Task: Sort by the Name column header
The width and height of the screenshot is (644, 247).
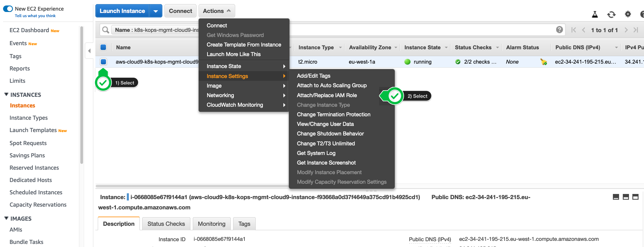Action: (x=123, y=48)
